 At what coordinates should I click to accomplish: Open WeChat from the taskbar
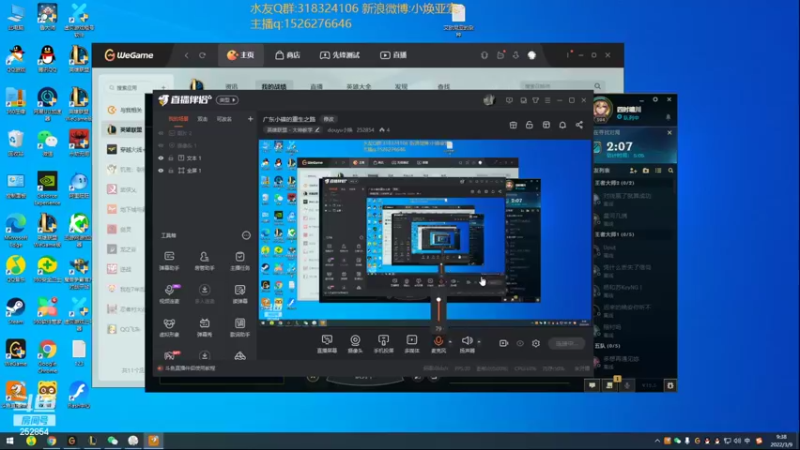point(113,441)
